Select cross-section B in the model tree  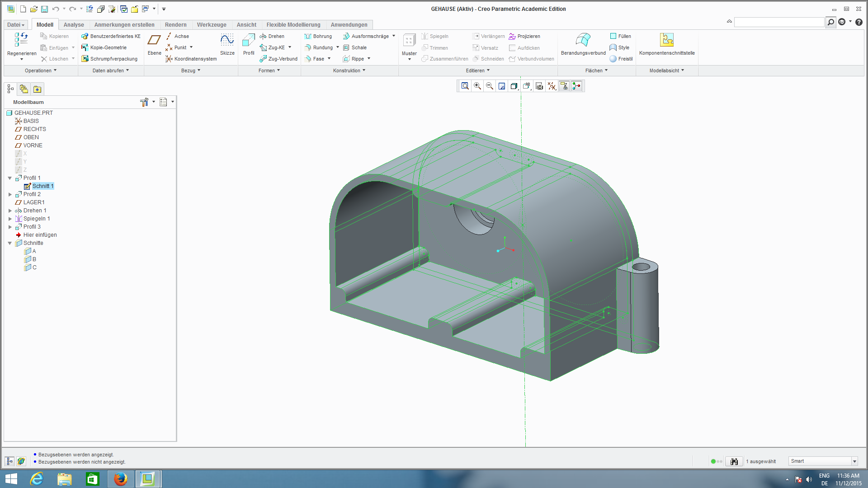(34, 259)
